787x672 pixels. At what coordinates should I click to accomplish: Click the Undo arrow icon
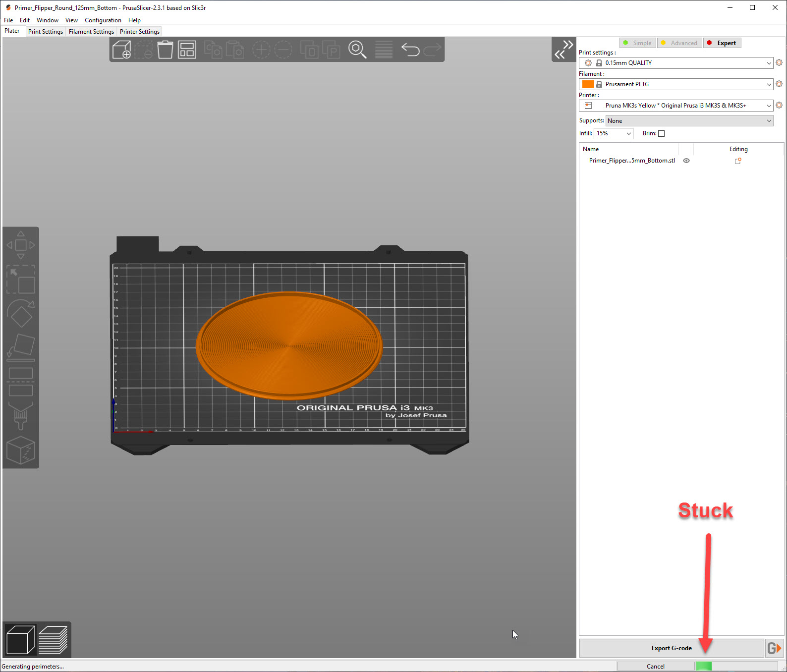(410, 50)
